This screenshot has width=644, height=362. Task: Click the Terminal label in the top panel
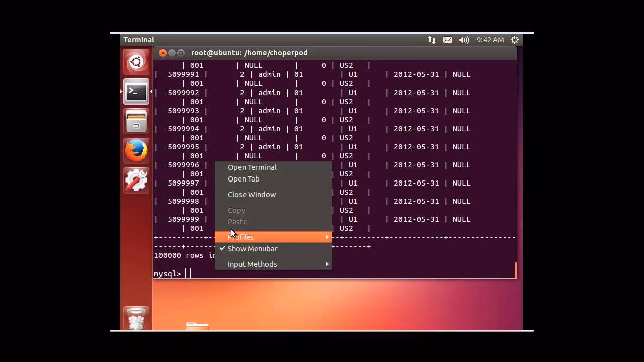coord(139,40)
